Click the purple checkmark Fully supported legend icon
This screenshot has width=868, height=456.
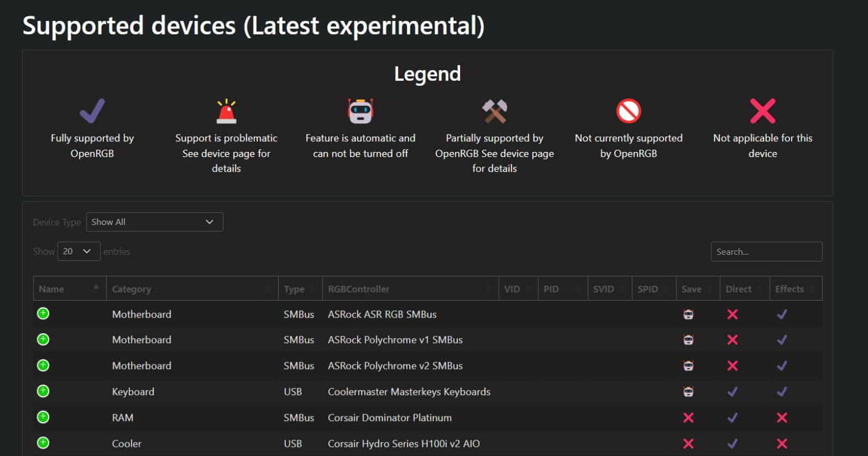[x=92, y=111]
